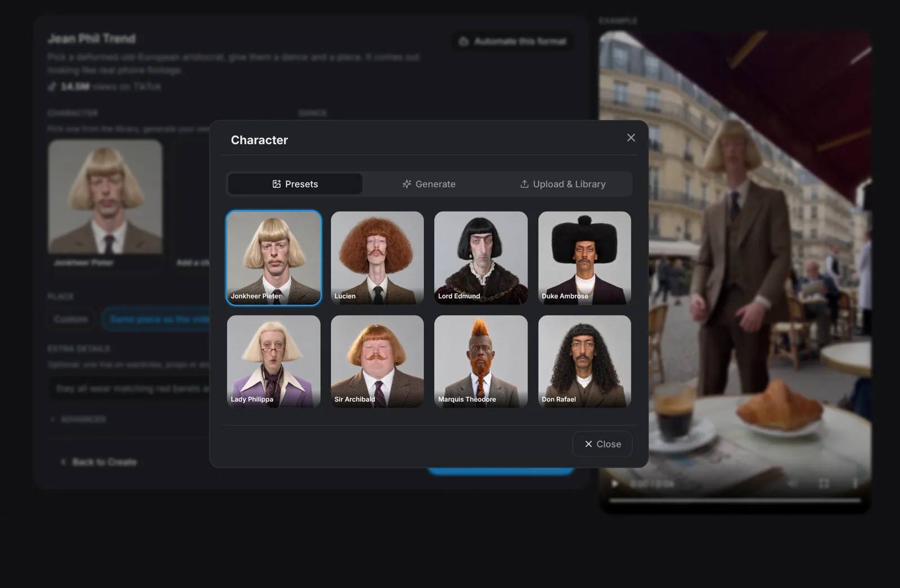Click Automate this format button
The width and height of the screenshot is (900, 588).
(x=513, y=41)
